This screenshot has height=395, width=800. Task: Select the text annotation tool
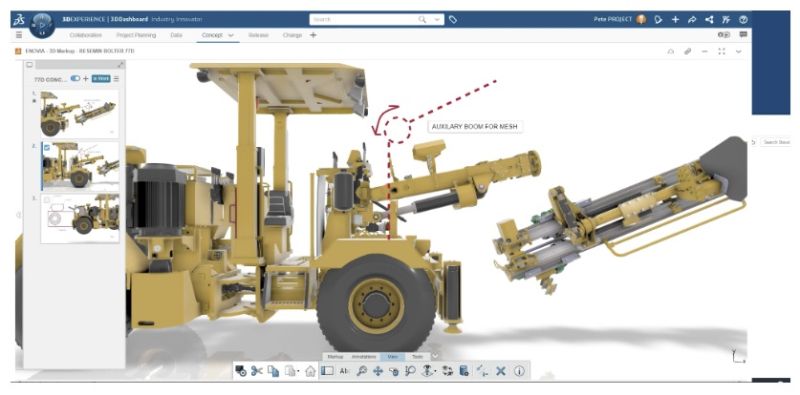click(344, 371)
